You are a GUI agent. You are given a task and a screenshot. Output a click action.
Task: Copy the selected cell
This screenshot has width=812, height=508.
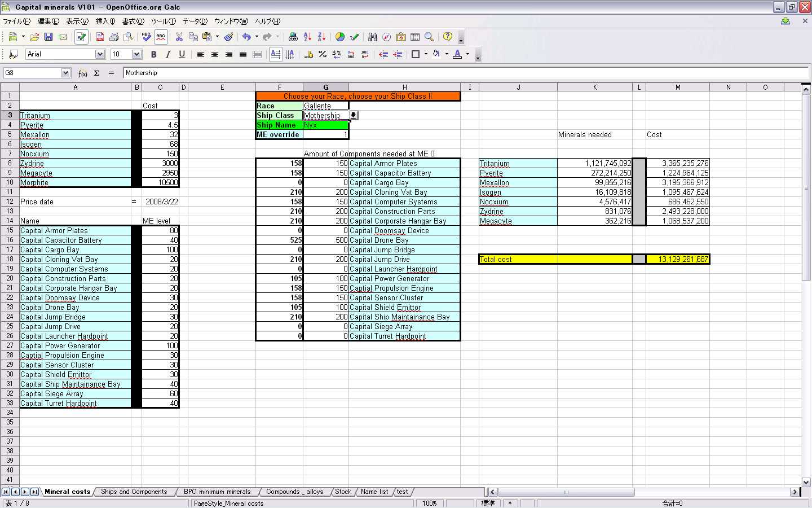coord(193,37)
